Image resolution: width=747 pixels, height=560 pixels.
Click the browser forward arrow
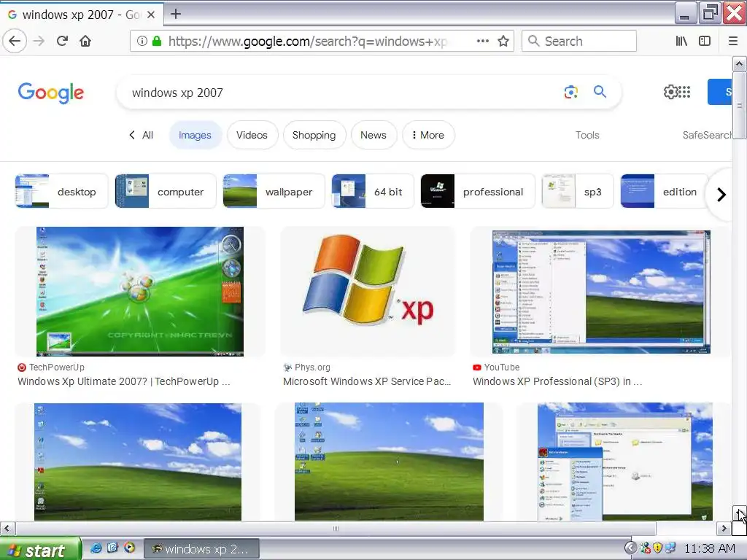[x=39, y=41]
